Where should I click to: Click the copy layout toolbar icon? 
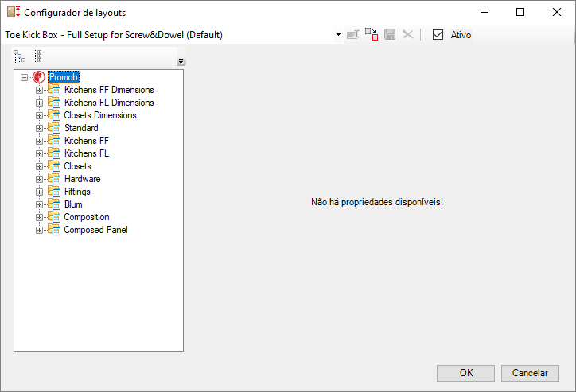[x=372, y=34]
